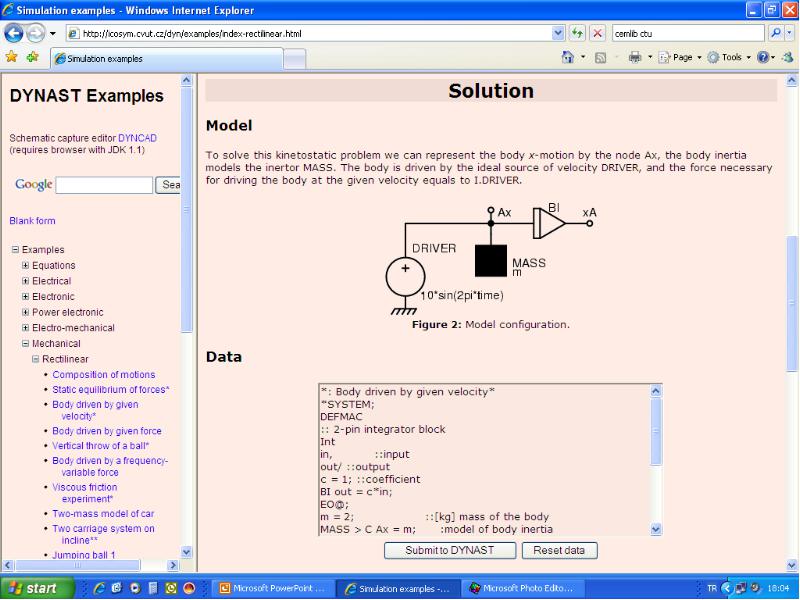Screen dimensions: 800x600
Task: Click the data text area scroll-down arrow
Action: (x=656, y=530)
